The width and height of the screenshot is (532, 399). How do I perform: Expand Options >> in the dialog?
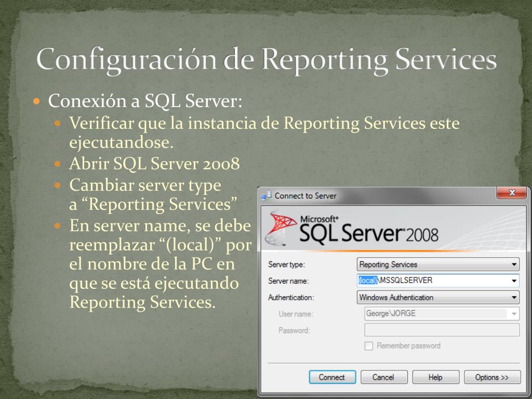[x=492, y=377]
